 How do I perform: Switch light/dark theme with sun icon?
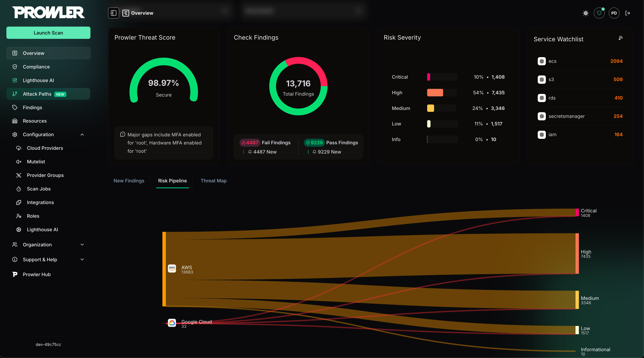coord(586,13)
